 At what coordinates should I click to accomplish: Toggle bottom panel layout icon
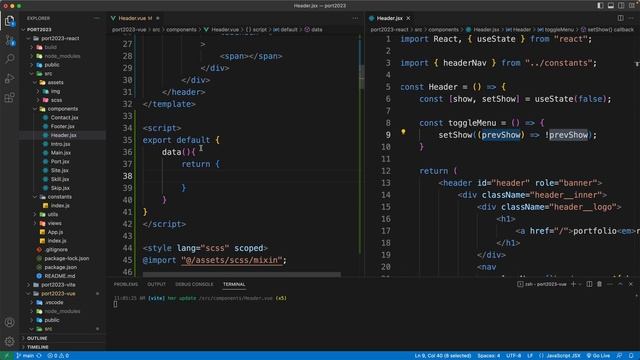tap(611, 6)
